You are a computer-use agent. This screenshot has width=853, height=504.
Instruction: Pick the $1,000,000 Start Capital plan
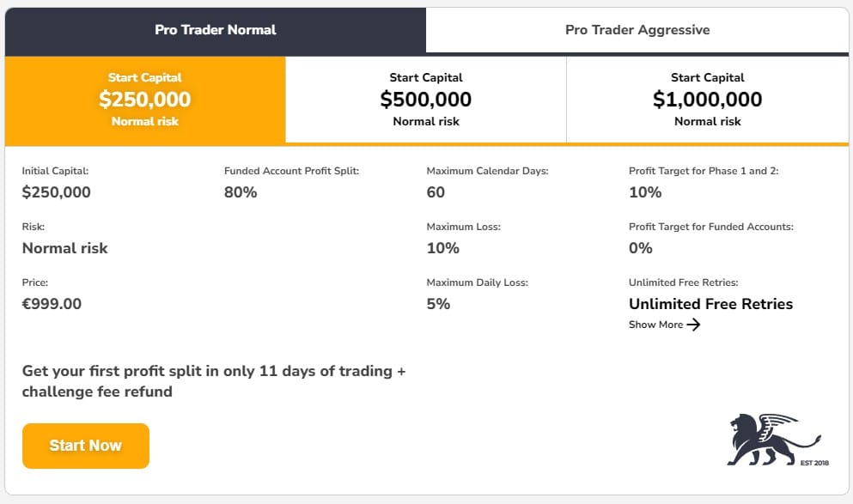pyautogui.click(x=707, y=100)
